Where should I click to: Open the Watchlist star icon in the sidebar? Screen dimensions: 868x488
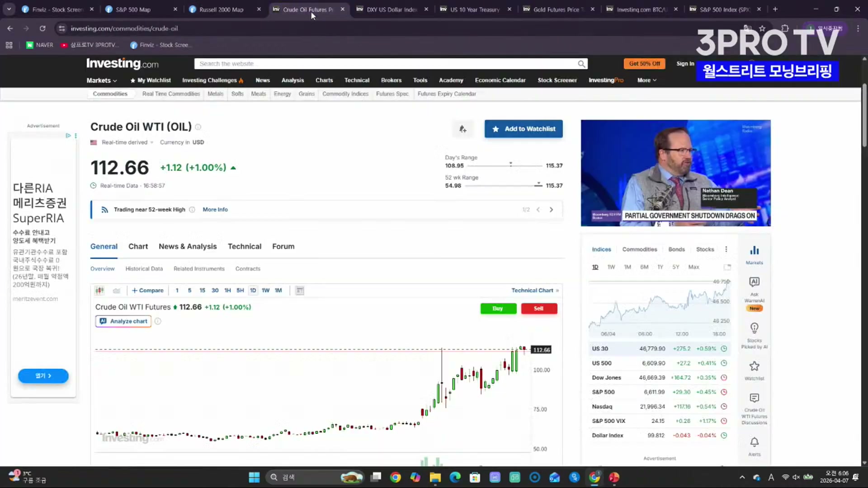coord(754,366)
